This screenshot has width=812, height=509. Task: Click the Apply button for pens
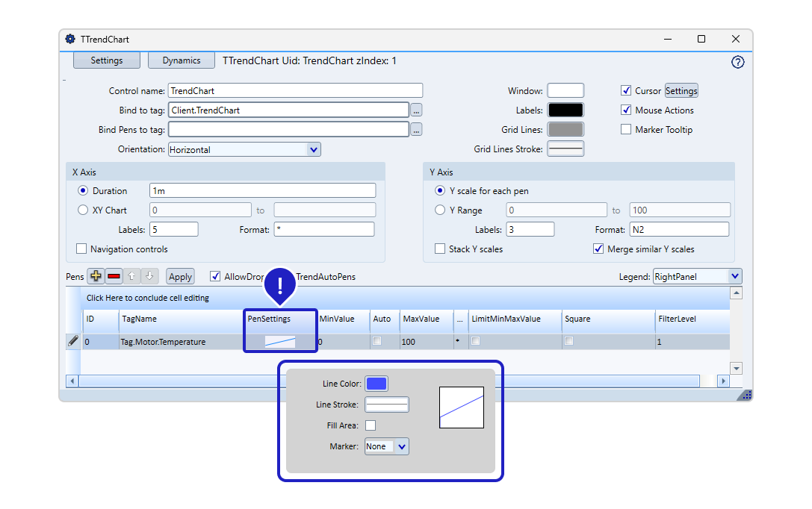tap(180, 276)
